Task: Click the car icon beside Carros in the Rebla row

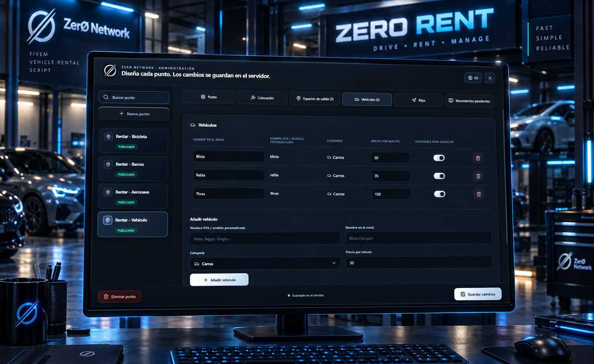Action: pos(329,176)
